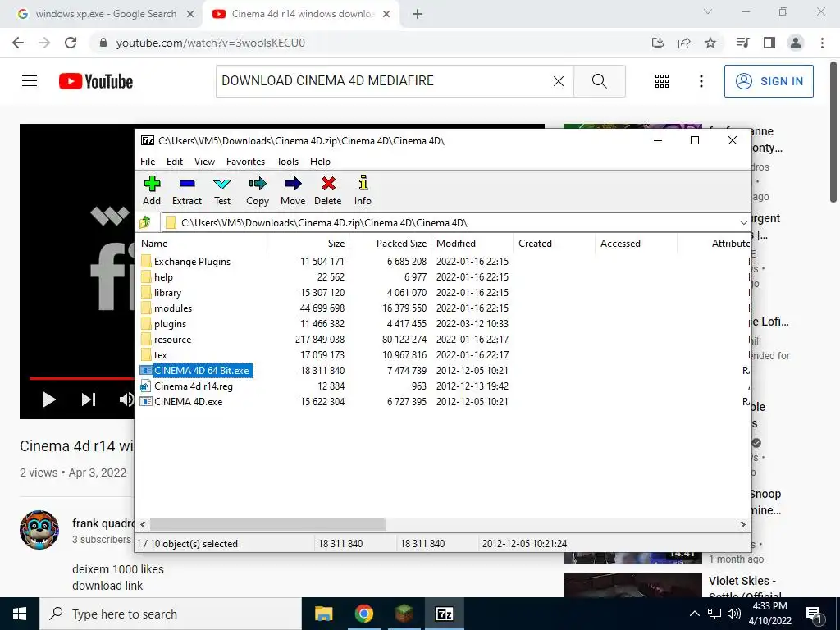
Task: Go back in Chrome
Action: coord(18,43)
